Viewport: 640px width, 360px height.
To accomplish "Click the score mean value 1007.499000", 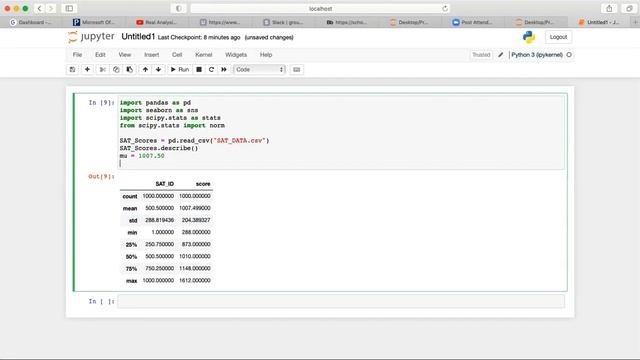I will point(195,208).
